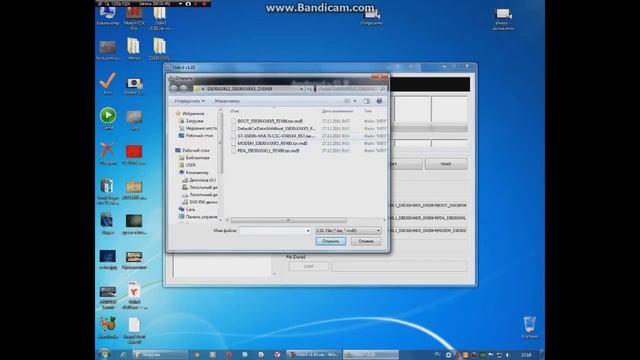Open the USER folder in the tree
Screen dimensions: 640x360
(191, 165)
